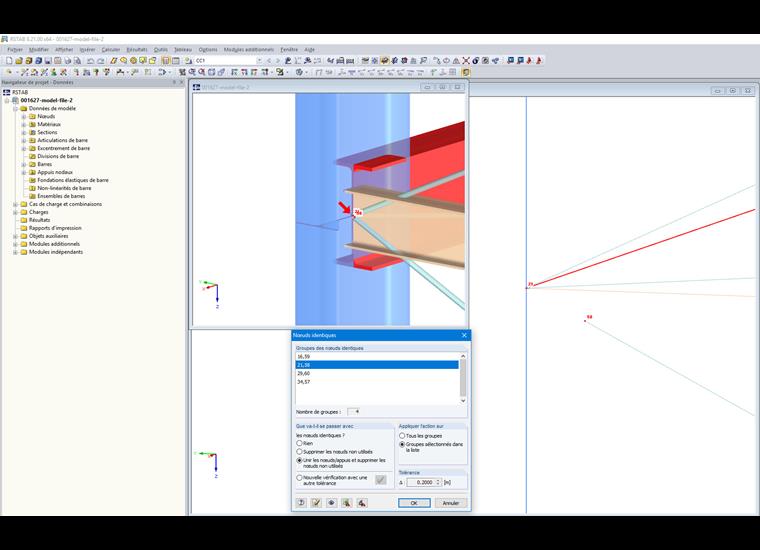This screenshot has height=550, width=760.
Task: Click Ensembles de barres in navigator
Action: tap(61, 196)
